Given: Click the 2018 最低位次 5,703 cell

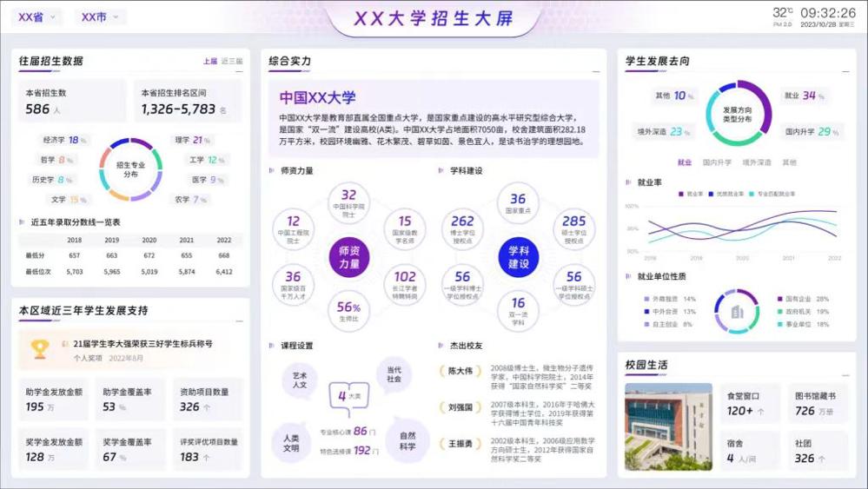Looking at the screenshot, I should pos(74,272).
